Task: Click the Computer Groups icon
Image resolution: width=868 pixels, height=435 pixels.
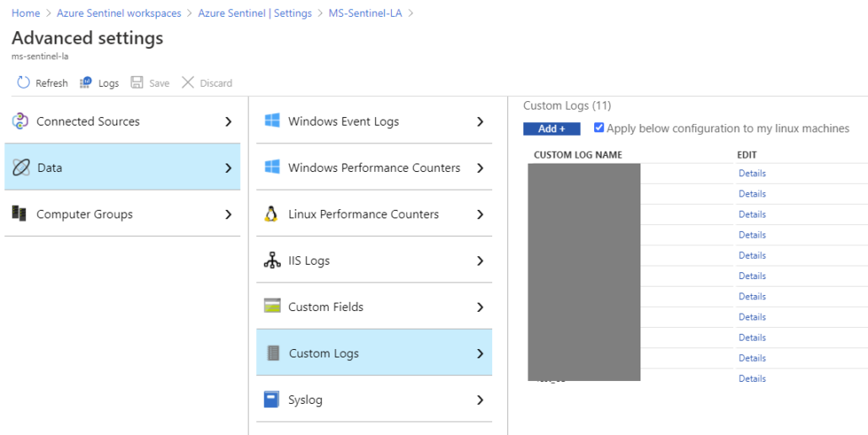Action: click(19, 213)
